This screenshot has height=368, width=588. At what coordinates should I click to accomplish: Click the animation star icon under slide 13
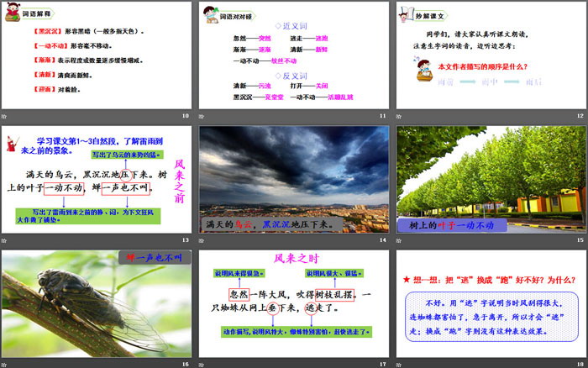coord(4,239)
